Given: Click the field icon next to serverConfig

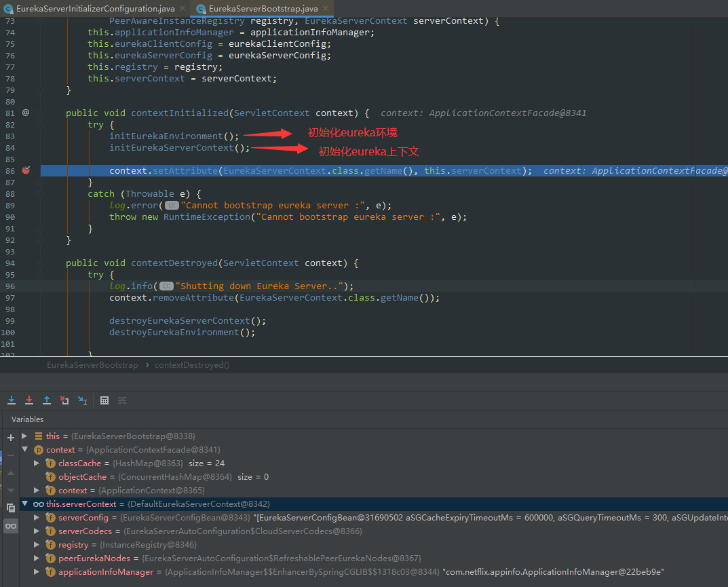Looking at the screenshot, I should pos(51,518).
